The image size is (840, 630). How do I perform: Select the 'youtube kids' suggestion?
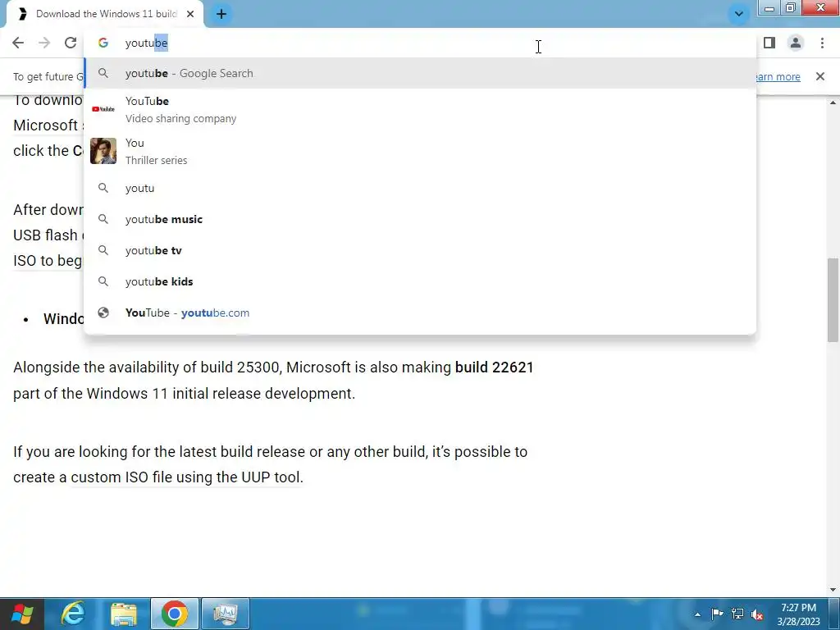[x=420, y=281]
